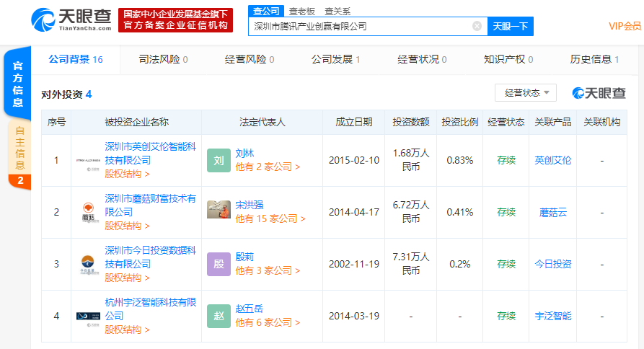Select the 0.41% investment ratio cell
The width and height of the screenshot is (644, 349).
coord(459,212)
